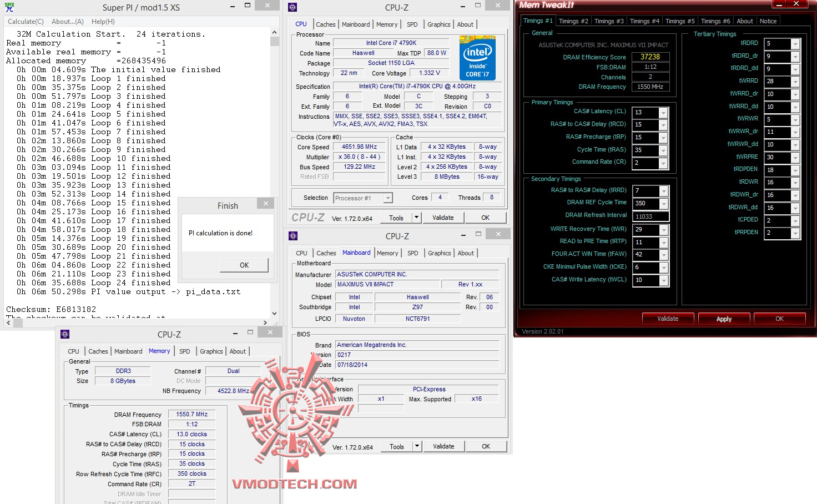
Task: Open the Calculate(C) menu in Super PI
Action: pos(26,22)
